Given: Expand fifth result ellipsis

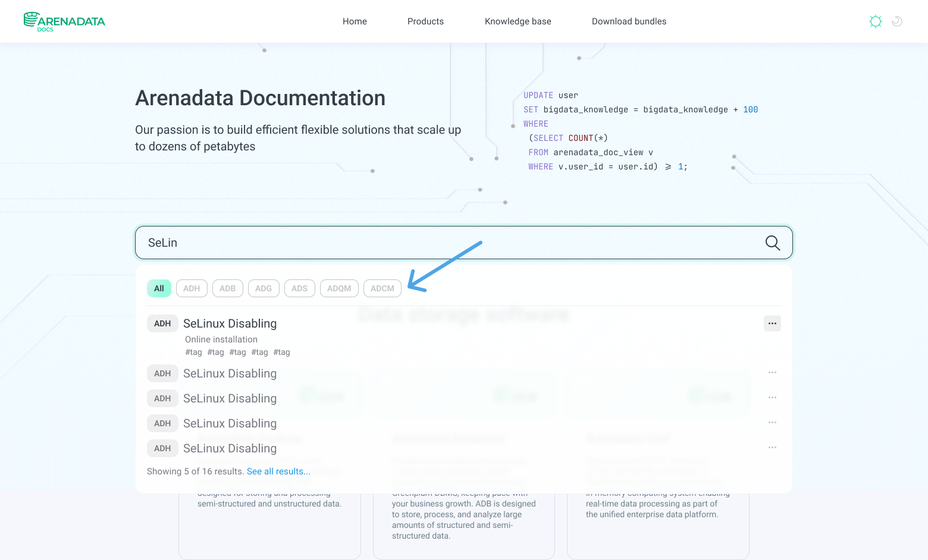Looking at the screenshot, I should 772,447.
